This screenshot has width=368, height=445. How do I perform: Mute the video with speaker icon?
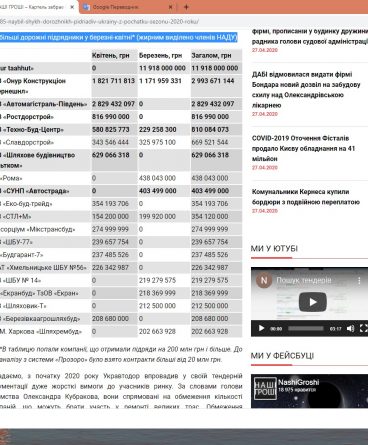[x=350, y=328]
